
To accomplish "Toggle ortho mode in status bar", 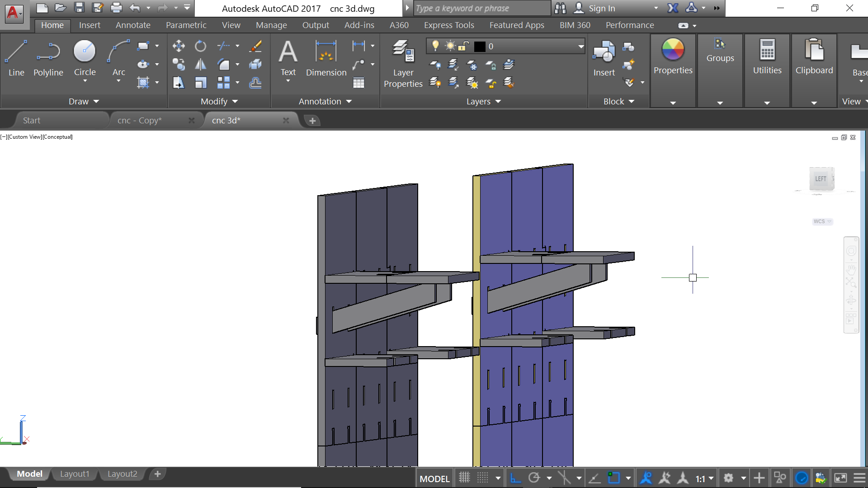I will [515, 478].
